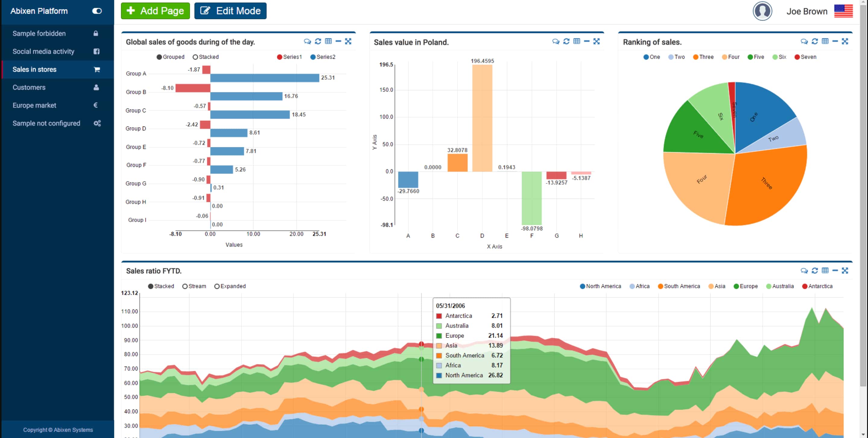Click the Facebook icon for Social media activity

pyautogui.click(x=97, y=51)
